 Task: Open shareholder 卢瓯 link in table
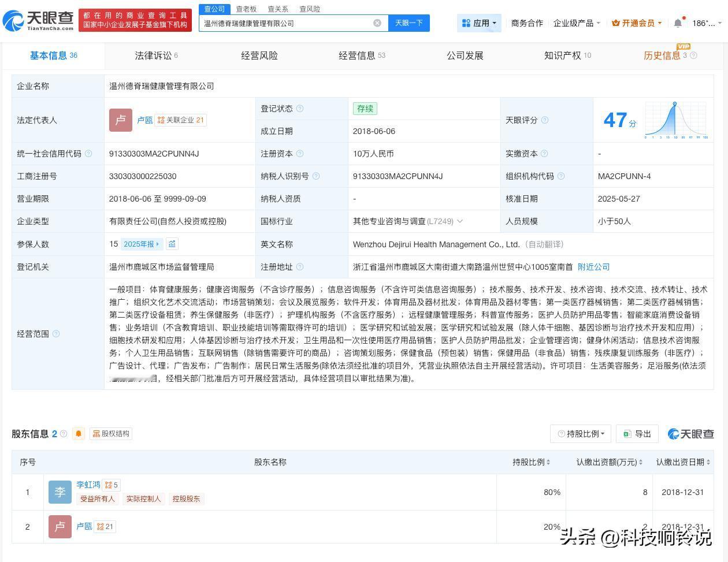tap(84, 526)
